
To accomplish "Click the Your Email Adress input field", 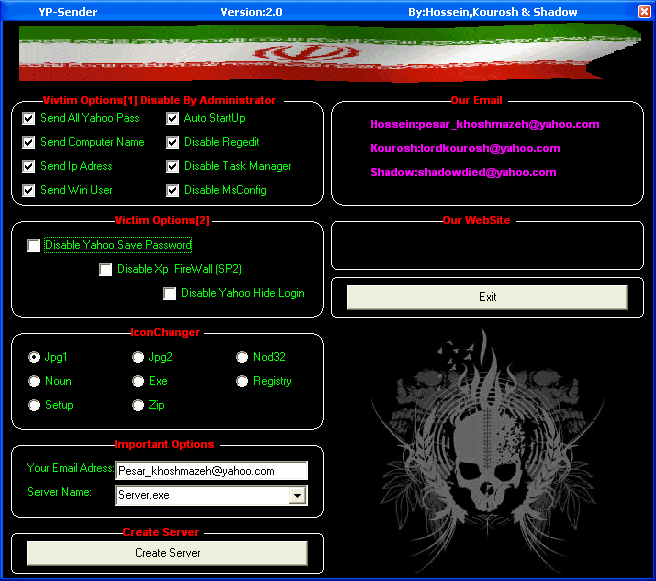I will pyautogui.click(x=210, y=470).
